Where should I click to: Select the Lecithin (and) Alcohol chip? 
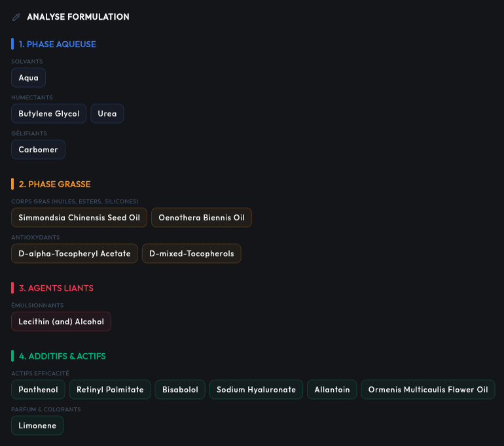(61, 322)
